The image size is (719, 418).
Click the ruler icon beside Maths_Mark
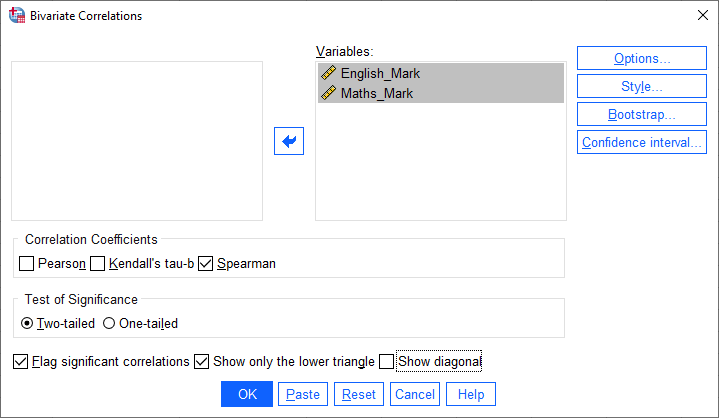[x=328, y=94]
